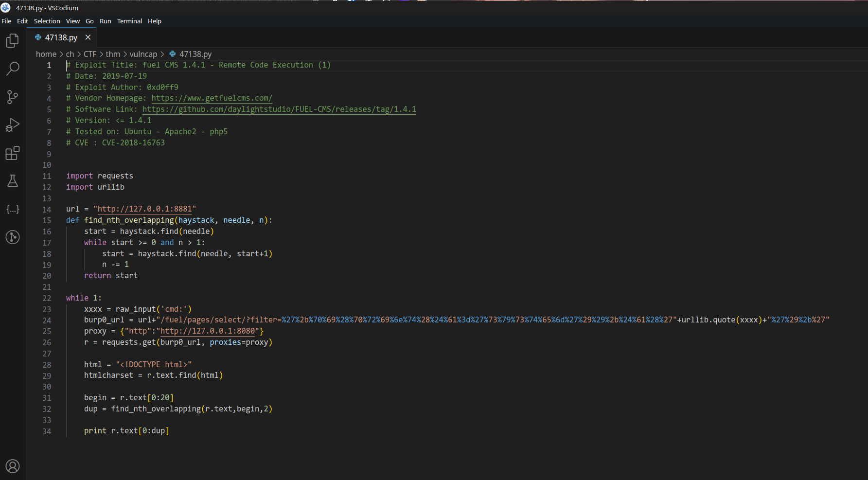The width and height of the screenshot is (868, 480).
Task: Expand the 'CTF' breadcrumb segment
Action: click(90, 54)
